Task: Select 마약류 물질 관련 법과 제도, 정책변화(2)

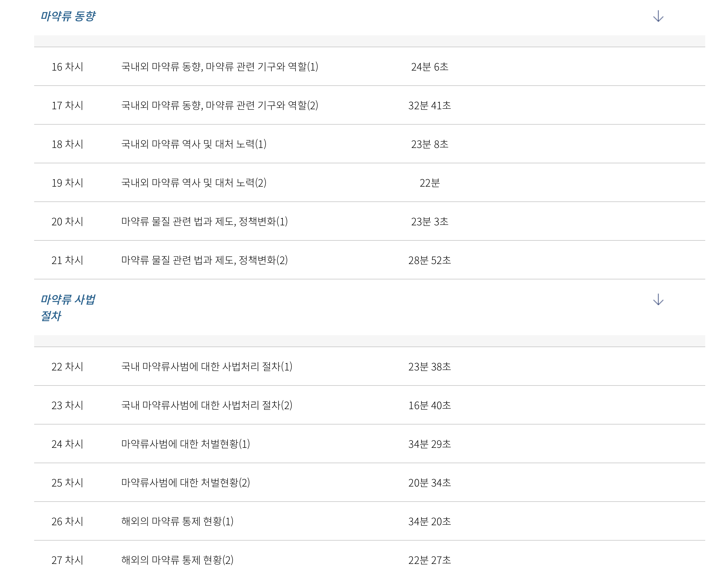Action: 204,260
